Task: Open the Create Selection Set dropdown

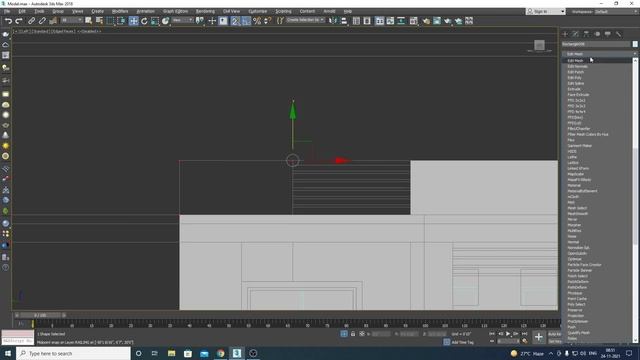Action: (306, 20)
